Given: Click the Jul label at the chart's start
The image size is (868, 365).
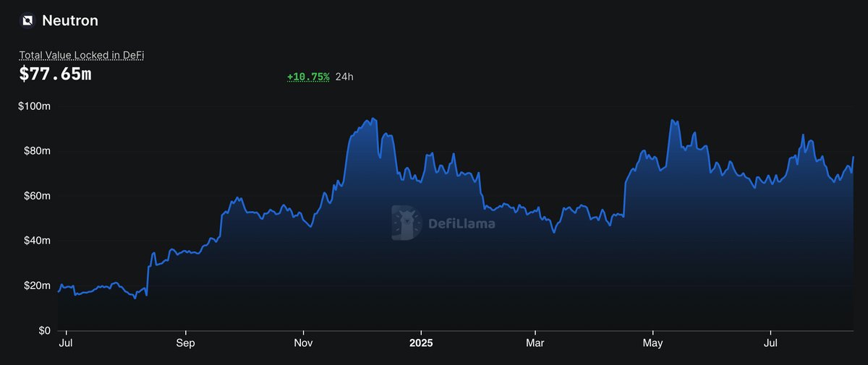Looking at the screenshot, I should click(67, 343).
